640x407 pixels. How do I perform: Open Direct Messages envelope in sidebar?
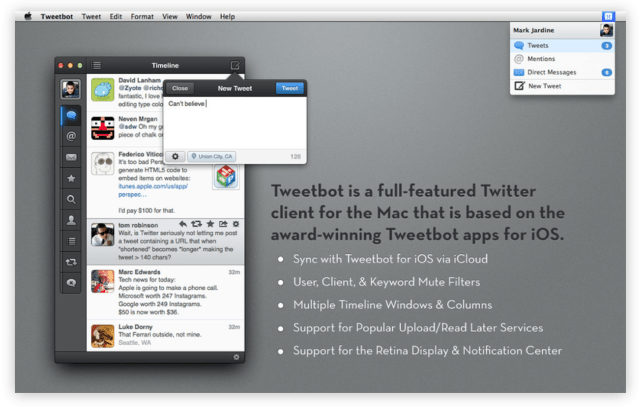[x=71, y=157]
